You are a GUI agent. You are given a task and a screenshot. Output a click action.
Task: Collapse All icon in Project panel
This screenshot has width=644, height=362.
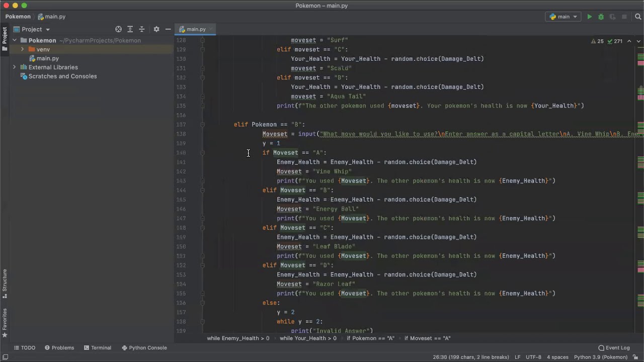click(141, 29)
